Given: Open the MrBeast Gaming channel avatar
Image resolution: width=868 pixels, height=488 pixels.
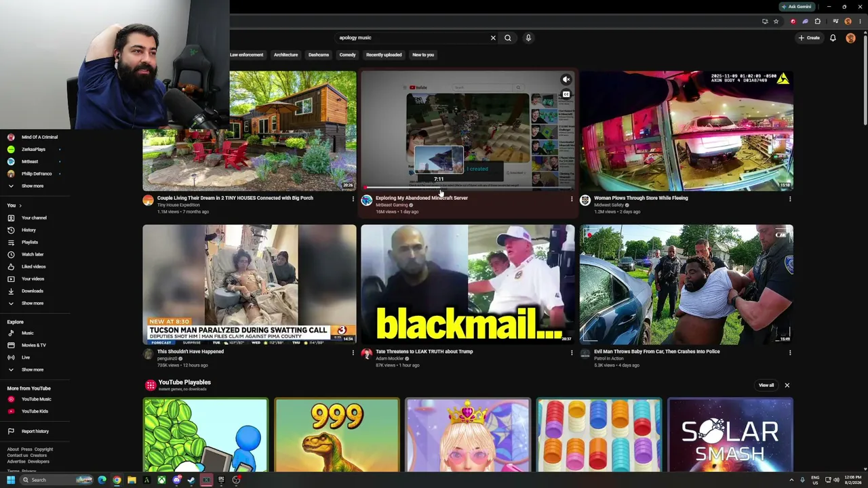Looking at the screenshot, I should click(x=367, y=201).
